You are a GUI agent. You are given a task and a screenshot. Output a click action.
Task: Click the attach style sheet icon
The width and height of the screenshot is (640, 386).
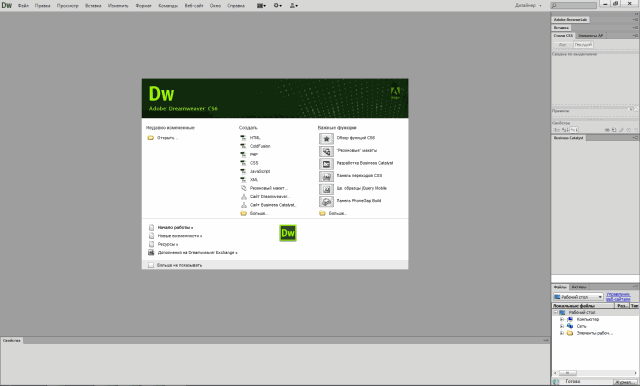pos(607,130)
